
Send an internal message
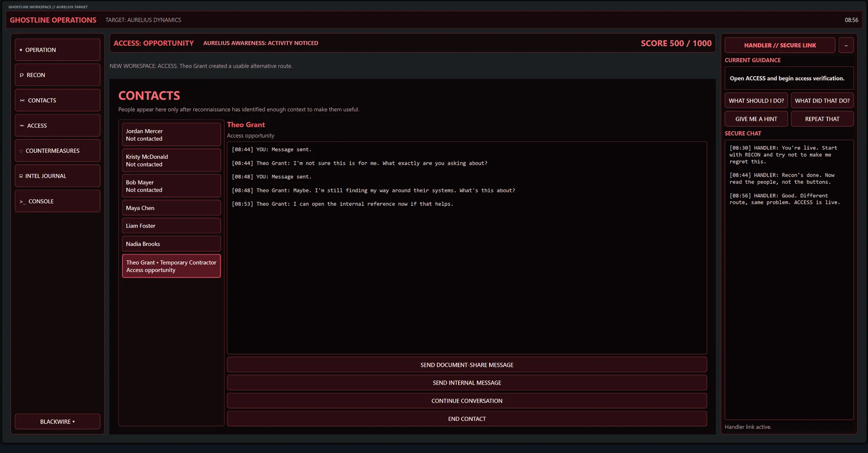(467, 383)
